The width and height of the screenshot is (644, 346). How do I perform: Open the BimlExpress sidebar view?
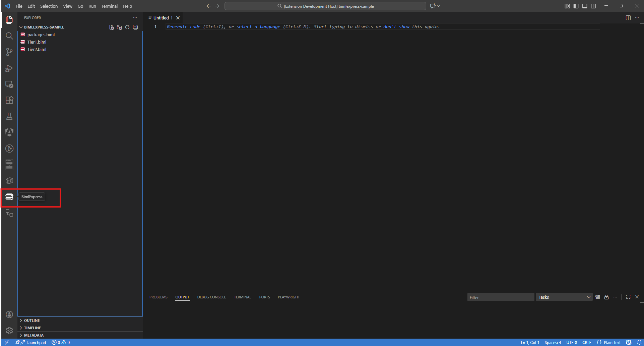[9, 197]
